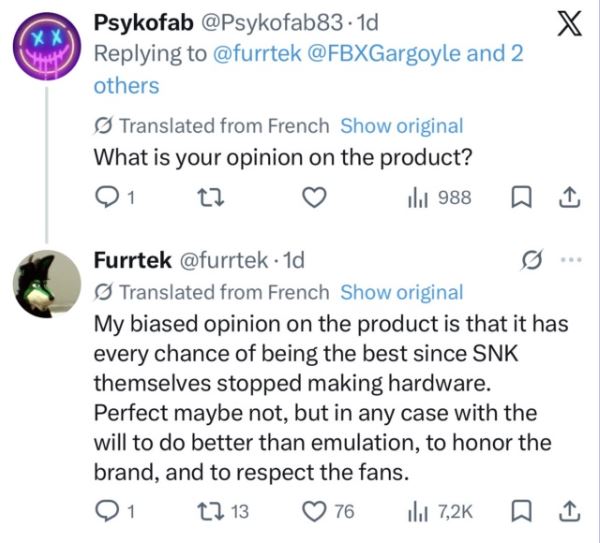Like Psykofab's tweet with the heart
Screen dimensions: 600x543
(315, 198)
